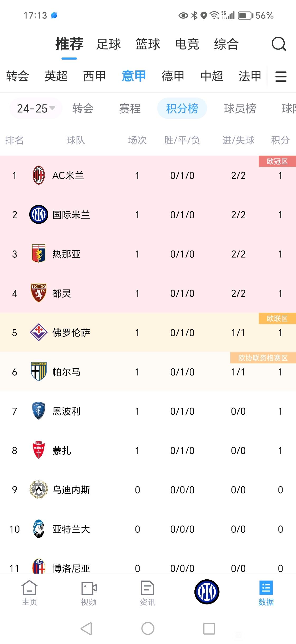This screenshot has height=644, width=296.
Task: Switch to the 足球 top tab
Action: click(x=108, y=44)
